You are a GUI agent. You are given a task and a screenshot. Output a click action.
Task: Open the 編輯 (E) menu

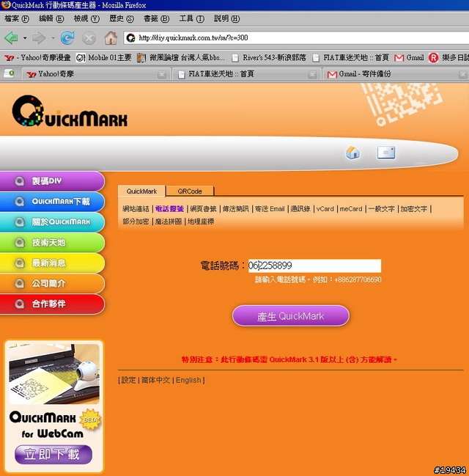pyautogui.click(x=51, y=19)
